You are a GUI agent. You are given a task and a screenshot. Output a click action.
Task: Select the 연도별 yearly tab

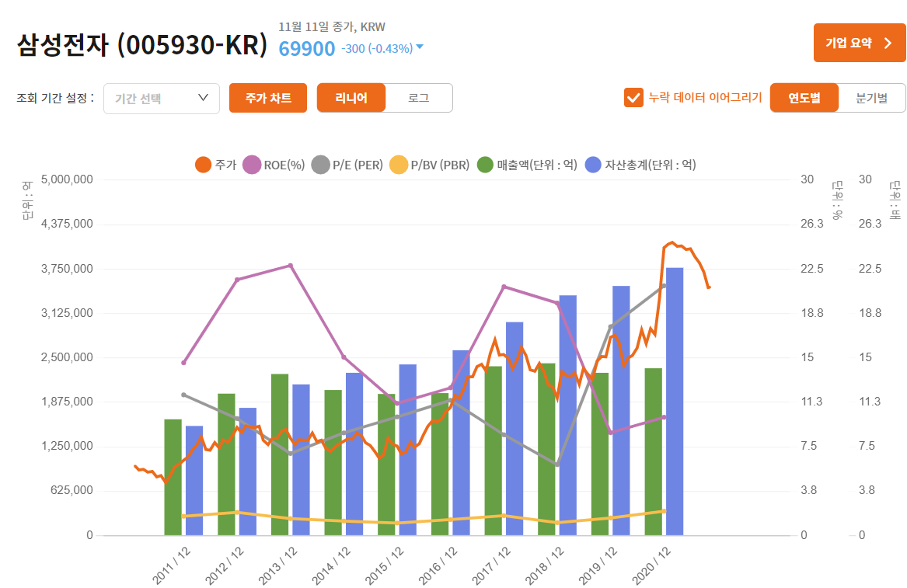804,98
